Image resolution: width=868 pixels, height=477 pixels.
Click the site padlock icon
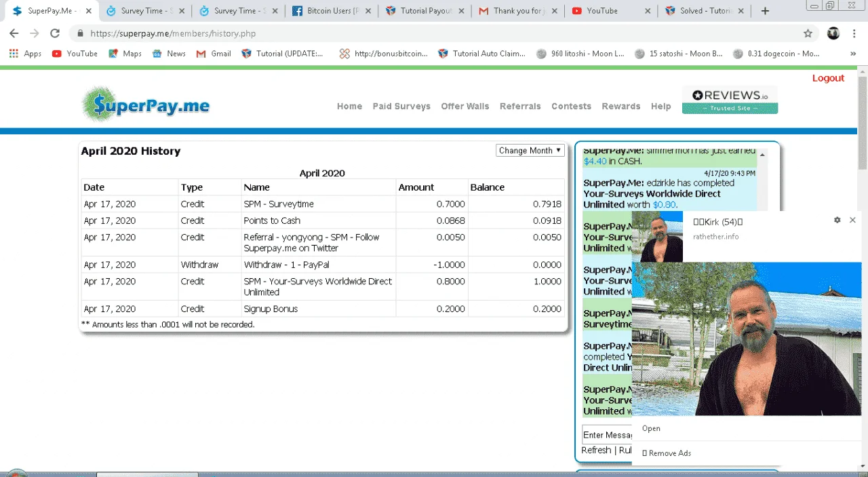80,33
